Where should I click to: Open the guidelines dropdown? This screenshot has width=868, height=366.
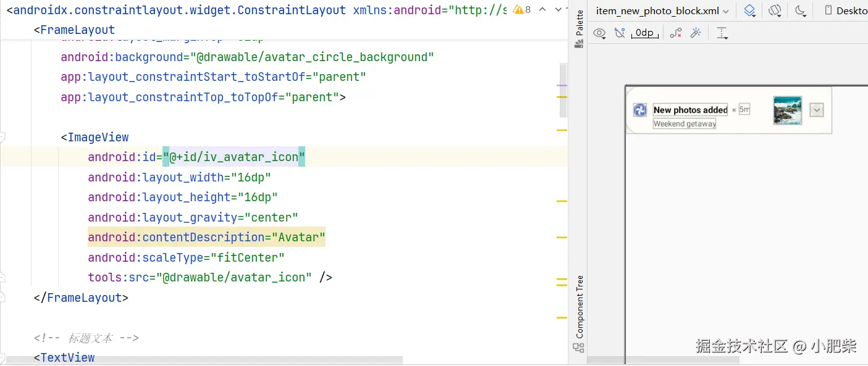click(722, 33)
